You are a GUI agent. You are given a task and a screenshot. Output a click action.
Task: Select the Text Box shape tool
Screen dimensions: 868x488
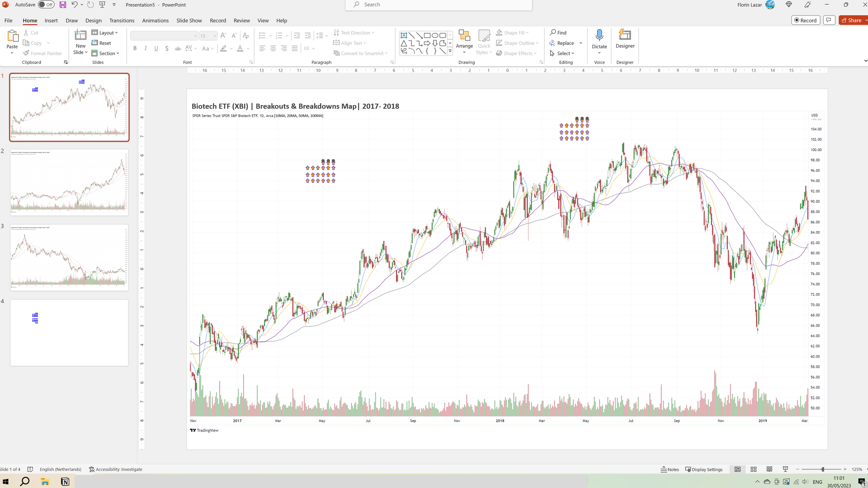pos(404,35)
